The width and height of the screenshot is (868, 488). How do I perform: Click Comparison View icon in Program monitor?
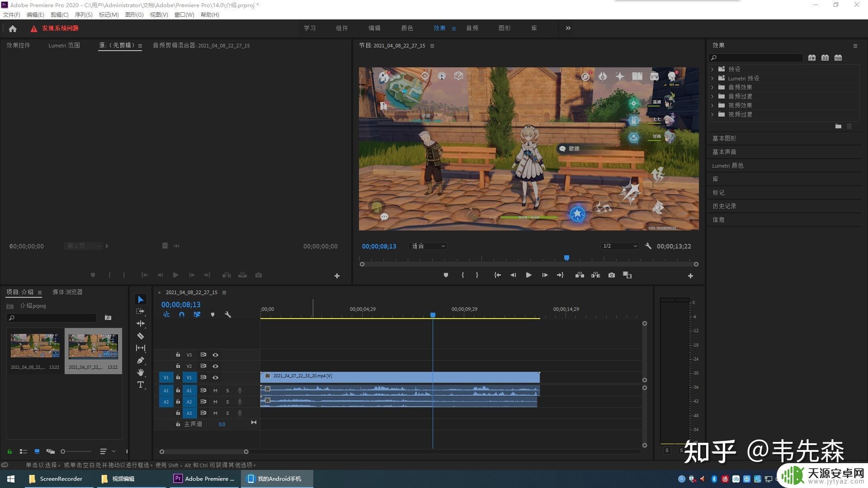(x=627, y=275)
